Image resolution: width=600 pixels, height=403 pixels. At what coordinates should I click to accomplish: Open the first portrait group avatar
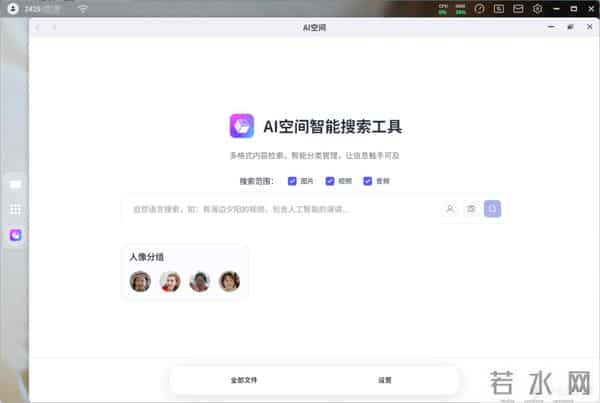pos(140,281)
